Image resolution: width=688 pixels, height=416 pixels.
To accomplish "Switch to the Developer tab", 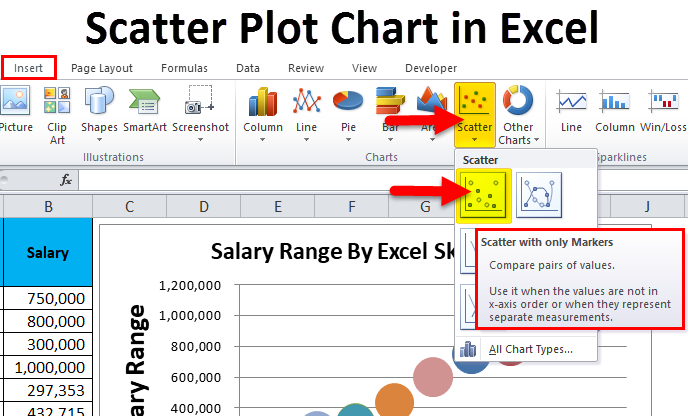I will click(431, 68).
